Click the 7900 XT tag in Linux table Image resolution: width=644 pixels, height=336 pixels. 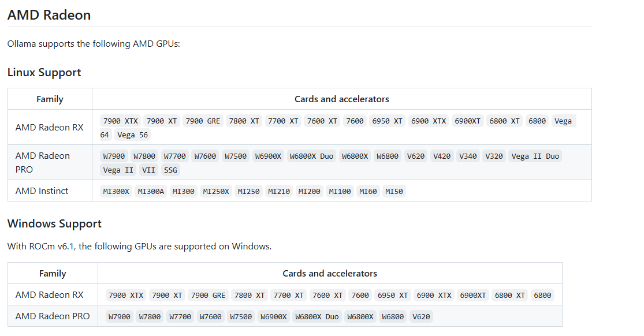click(x=161, y=121)
